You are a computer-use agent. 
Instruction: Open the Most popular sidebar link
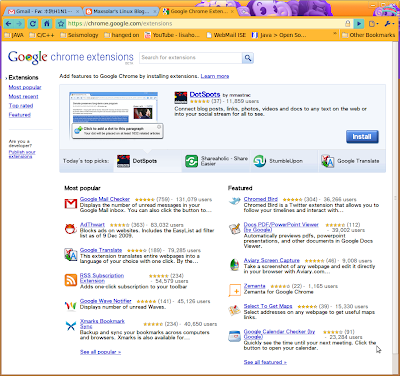click(x=25, y=87)
